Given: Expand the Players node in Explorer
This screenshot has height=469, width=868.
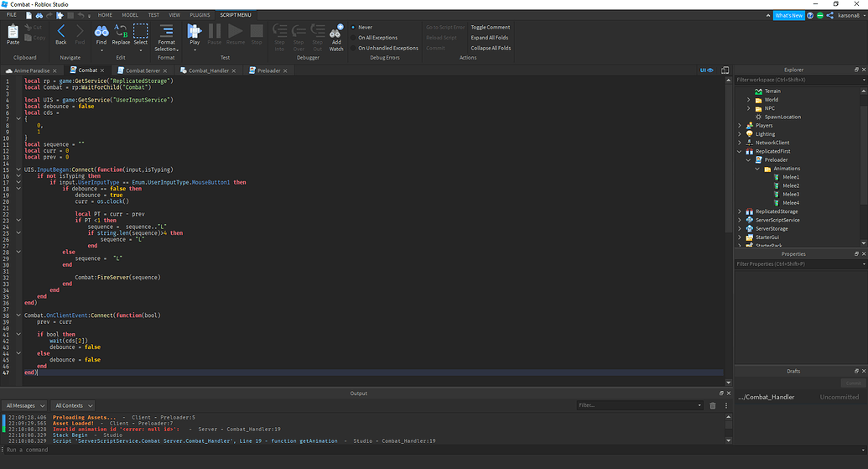Looking at the screenshot, I should (739, 126).
